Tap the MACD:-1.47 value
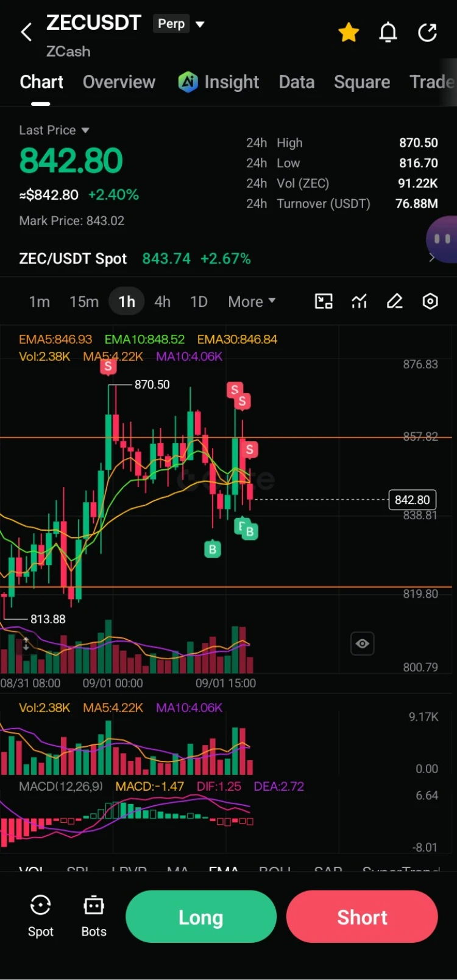This screenshot has height=980, width=457. [150, 786]
